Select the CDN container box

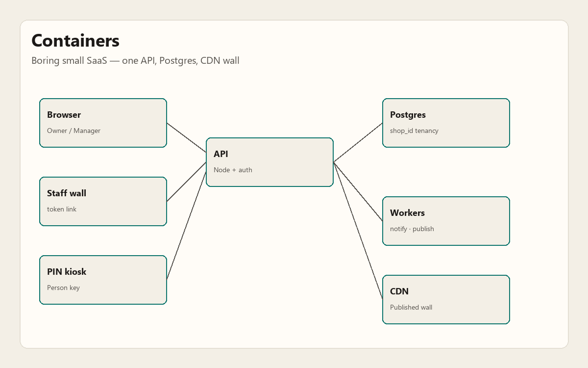(x=446, y=299)
